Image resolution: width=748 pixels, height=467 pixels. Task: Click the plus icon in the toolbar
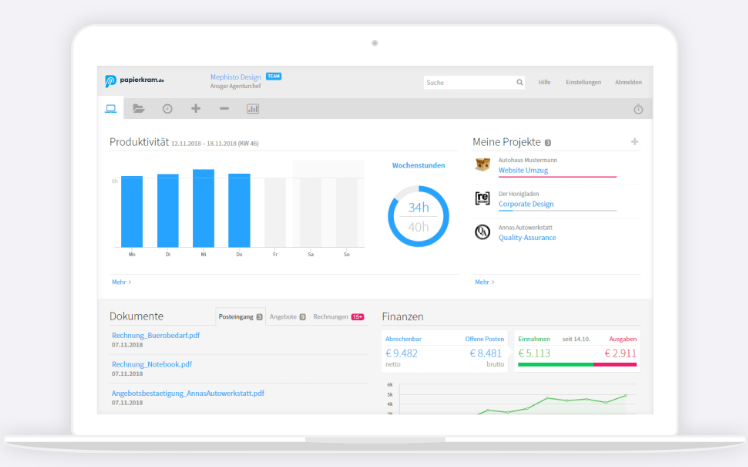pos(195,108)
